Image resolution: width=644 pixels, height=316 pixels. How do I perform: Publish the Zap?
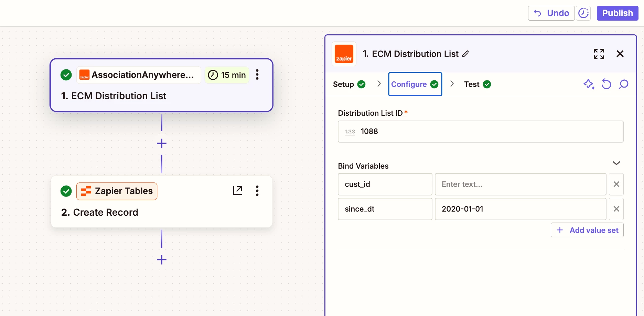tap(618, 13)
